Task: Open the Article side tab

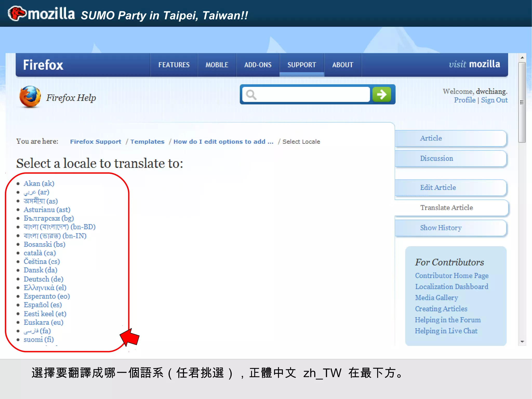Action: click(451, 138)
